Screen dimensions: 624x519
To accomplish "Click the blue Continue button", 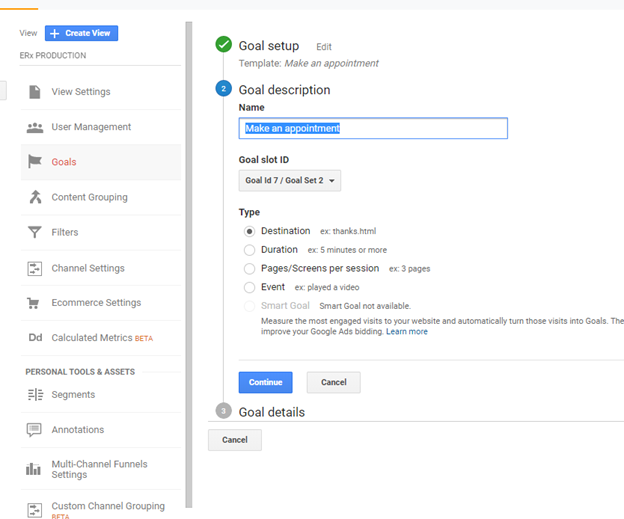I will pos(265,382).
